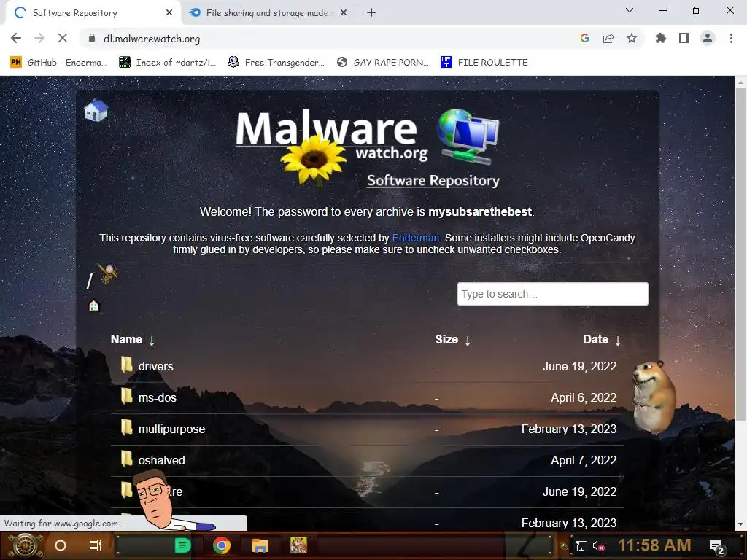Click the Cortana circle on taskbar
The height and width of the screenshot is (560, 747).
tap(61, 545)
